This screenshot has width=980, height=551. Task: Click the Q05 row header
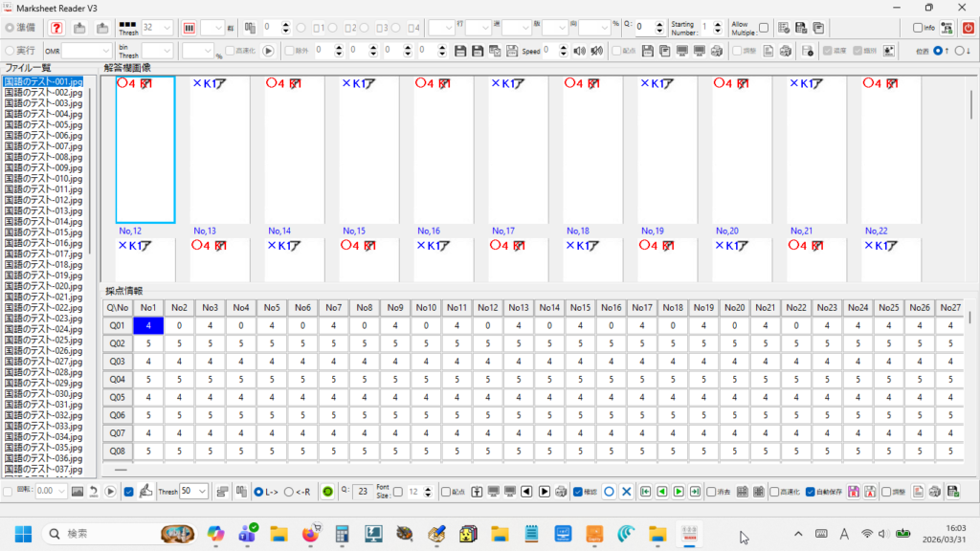pyautogui.click(x=117, y=397)
